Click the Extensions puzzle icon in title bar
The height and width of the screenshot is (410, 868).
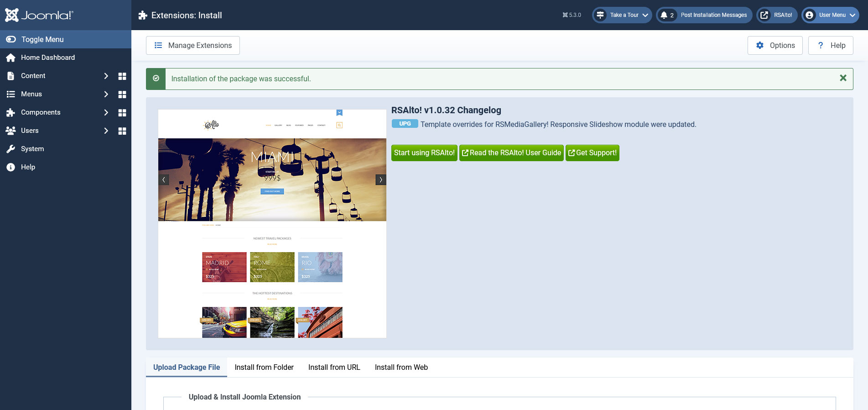coord(143,15)
